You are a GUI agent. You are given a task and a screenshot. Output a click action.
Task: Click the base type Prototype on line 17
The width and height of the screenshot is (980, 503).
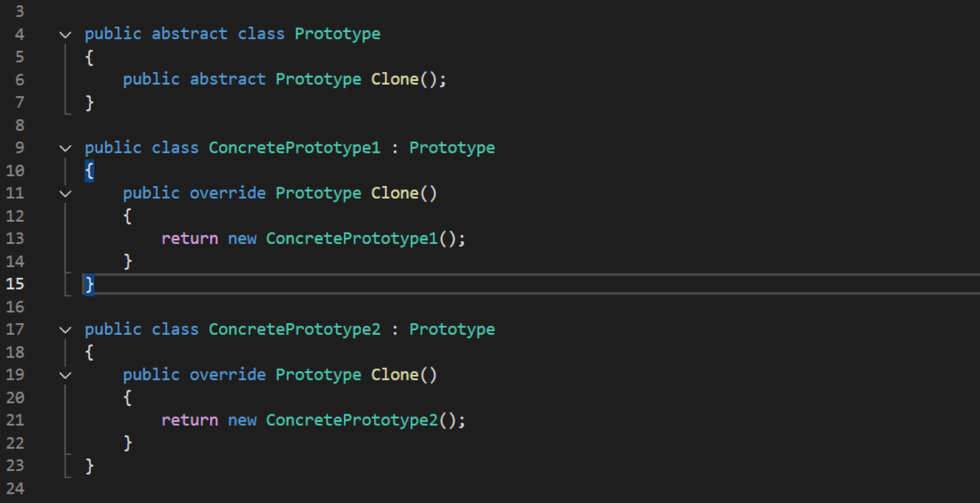tap(452, 329)
